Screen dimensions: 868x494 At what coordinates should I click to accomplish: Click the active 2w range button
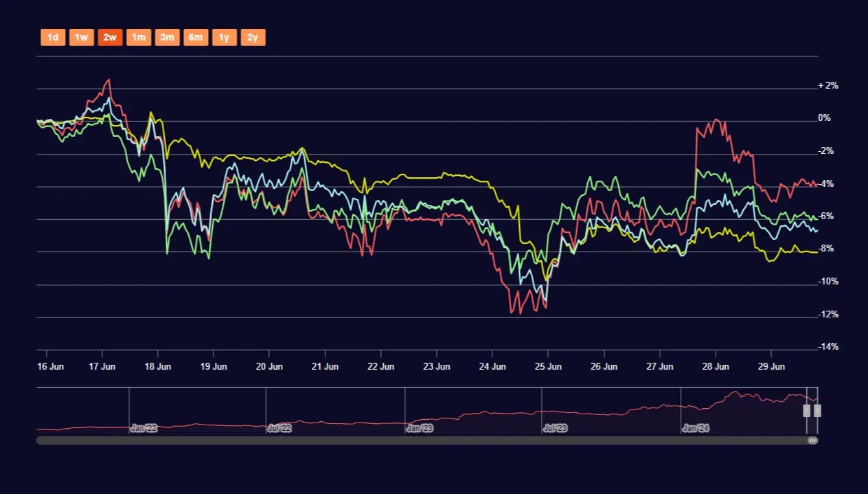[110, 37]
